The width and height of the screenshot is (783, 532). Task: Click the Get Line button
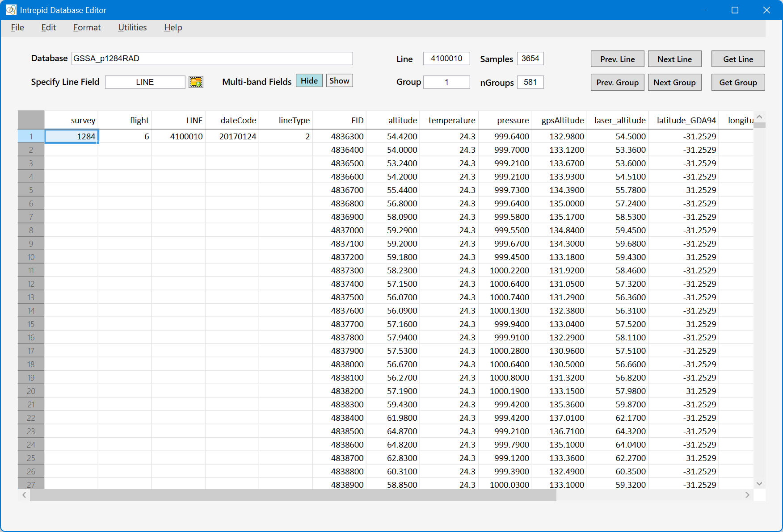(738, 59)
